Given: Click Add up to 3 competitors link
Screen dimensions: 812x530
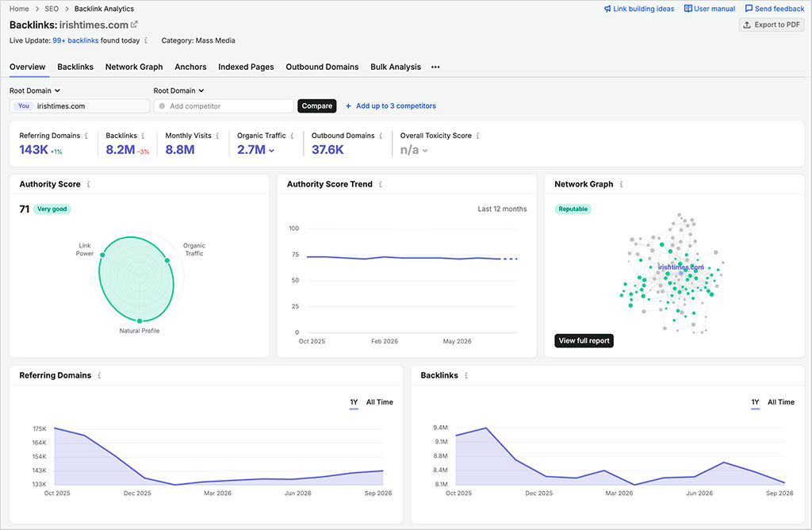Looking at the screenshot, I should pyautogui.click(x=396, y=106).
